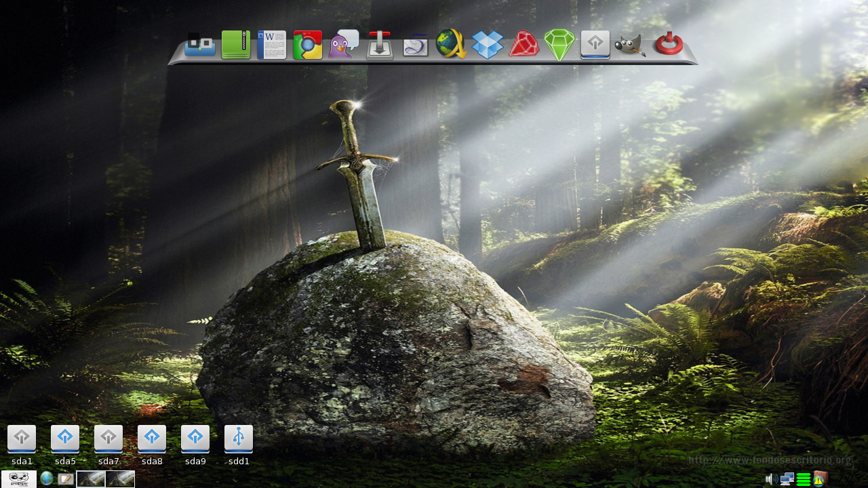Open the Puppy menu button
This screenshot has height=488, width=868.
[18, 479]
